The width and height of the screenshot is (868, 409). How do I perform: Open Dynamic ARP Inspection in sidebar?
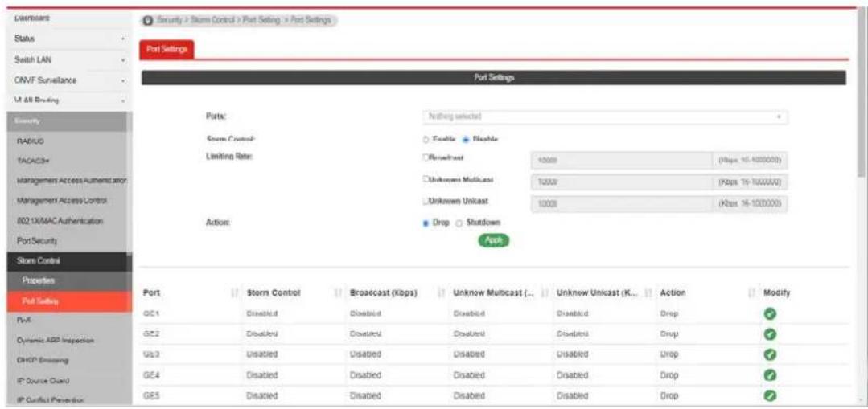pyautogui.click(x=56, y=341)
